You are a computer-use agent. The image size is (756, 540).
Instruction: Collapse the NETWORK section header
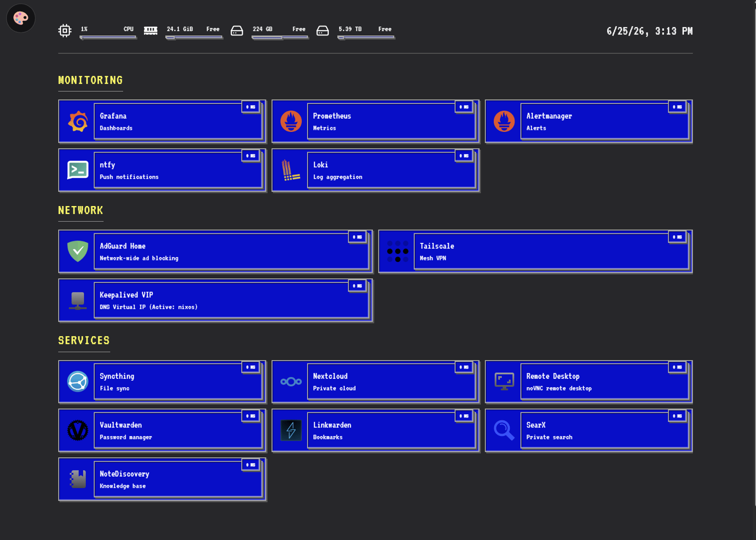80,210
